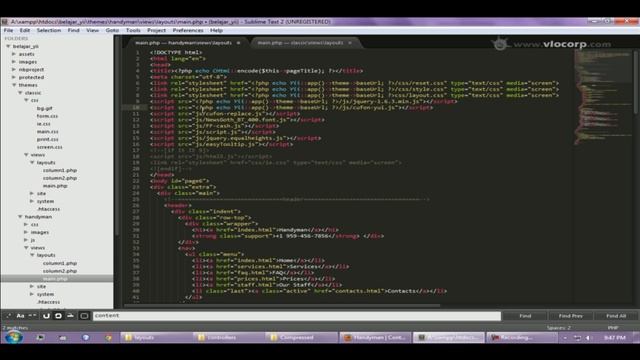Click line number 10 in the gutter

click(x=136, y=108)
